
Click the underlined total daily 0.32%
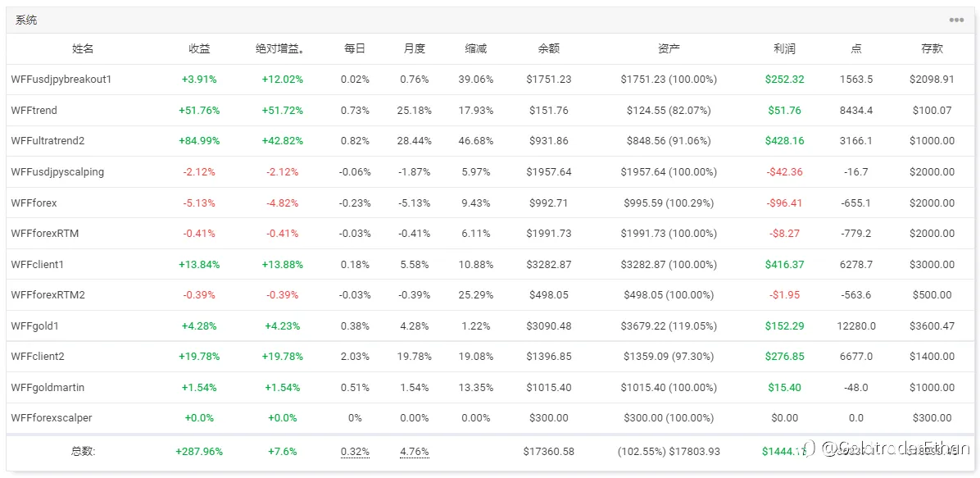click(354, 451)
